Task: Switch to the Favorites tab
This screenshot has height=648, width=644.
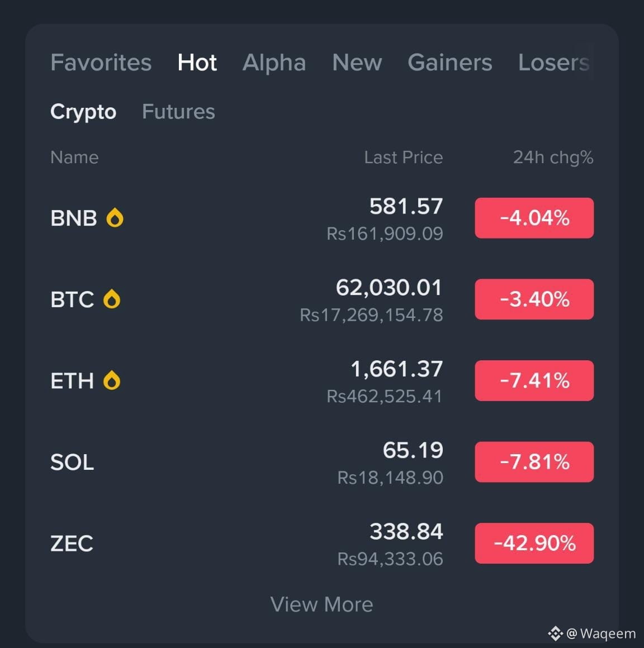Action: tap(101, 63)
